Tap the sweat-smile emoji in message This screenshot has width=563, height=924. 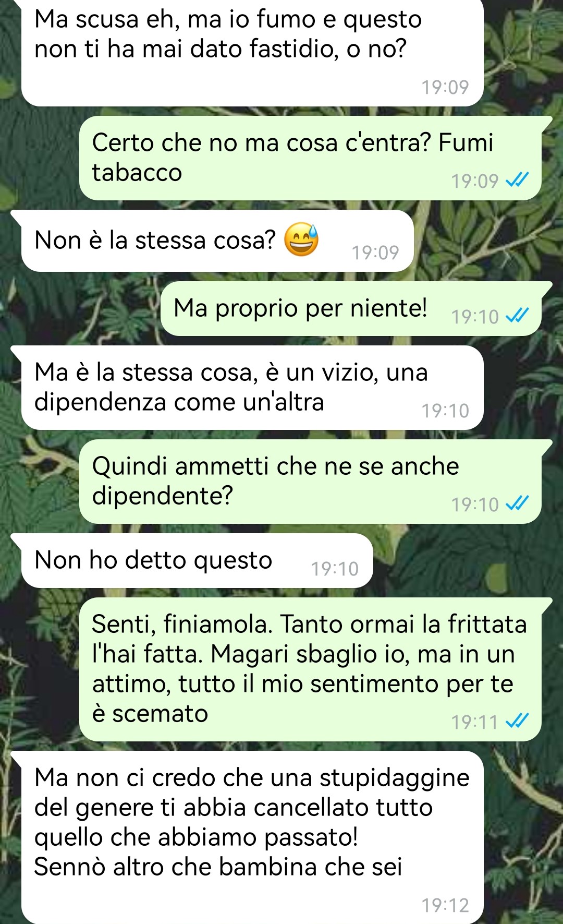tap(301, 239)
